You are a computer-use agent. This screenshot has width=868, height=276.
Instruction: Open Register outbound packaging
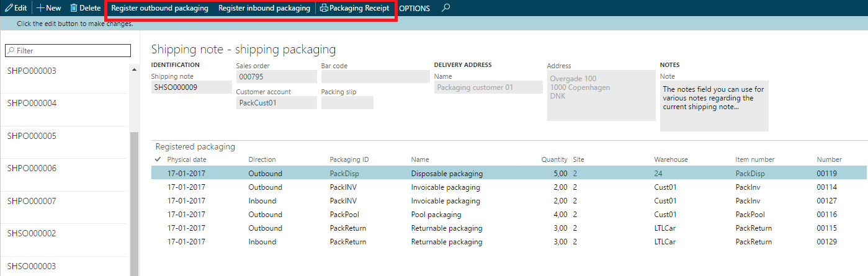(x=159, y=8)
